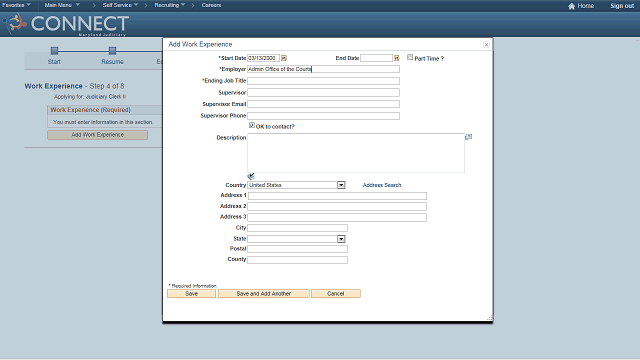Toggle the OK to contact checkbox
Viewport: 640px width, 360px height.
(x=252, y=126)
